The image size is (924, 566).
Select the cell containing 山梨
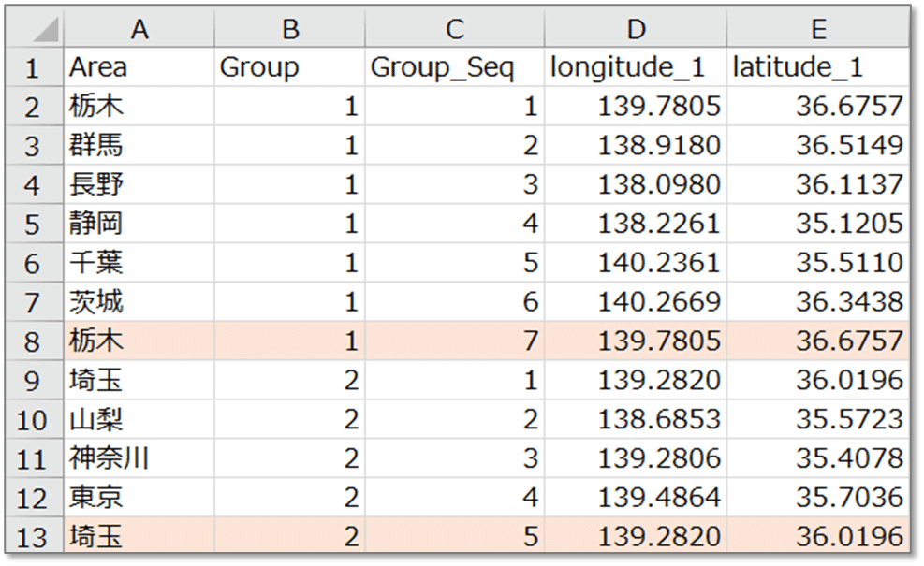(139, 419)
